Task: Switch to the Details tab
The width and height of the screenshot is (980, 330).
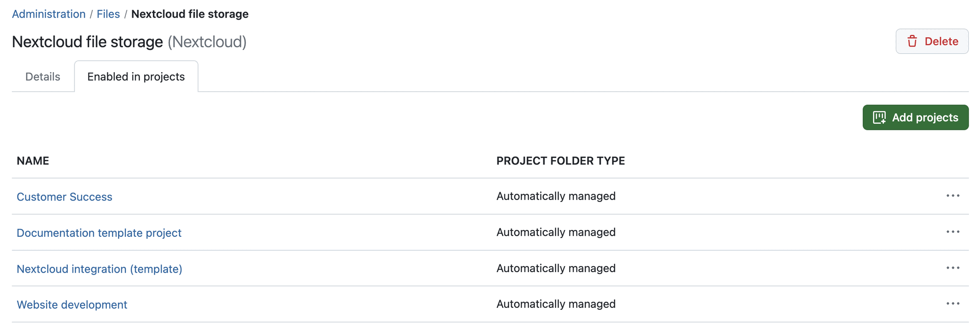Action: coord(43,76)
